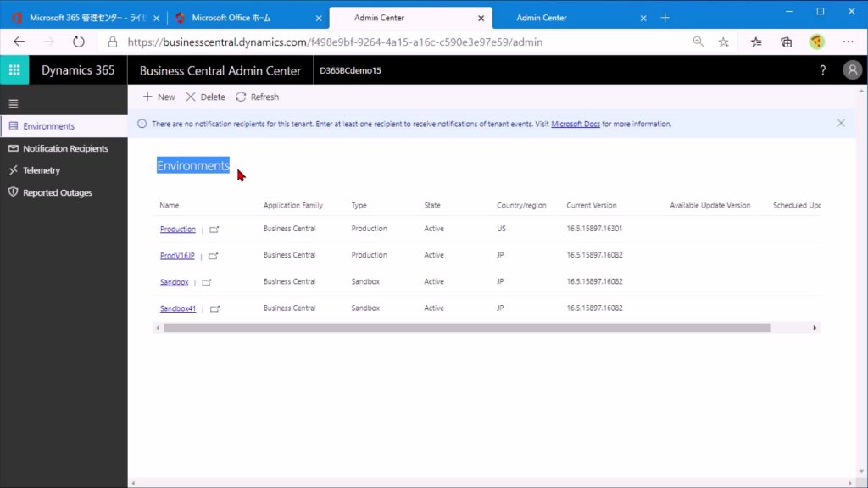Switch to Microsoft 365 管理センター tab
The width and height of the screenshot is (868, 488).
(x=86, y=18)
